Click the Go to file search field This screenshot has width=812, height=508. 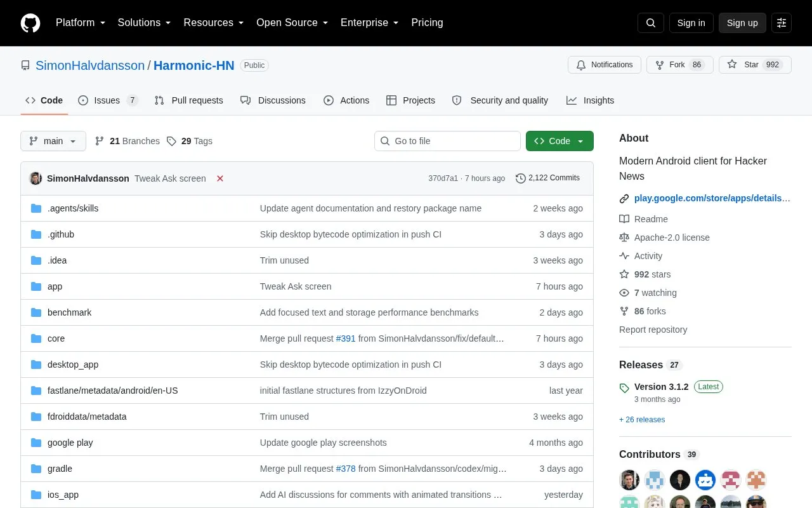pos(447,141)
